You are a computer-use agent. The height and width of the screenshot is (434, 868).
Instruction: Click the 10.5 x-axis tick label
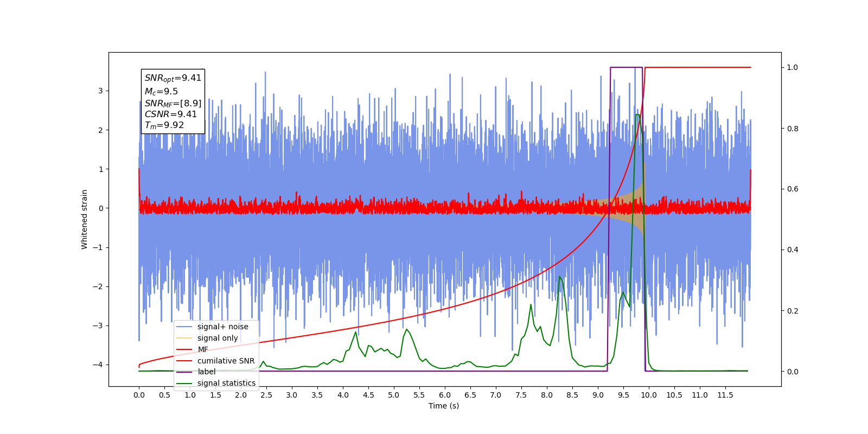[674, 395]
